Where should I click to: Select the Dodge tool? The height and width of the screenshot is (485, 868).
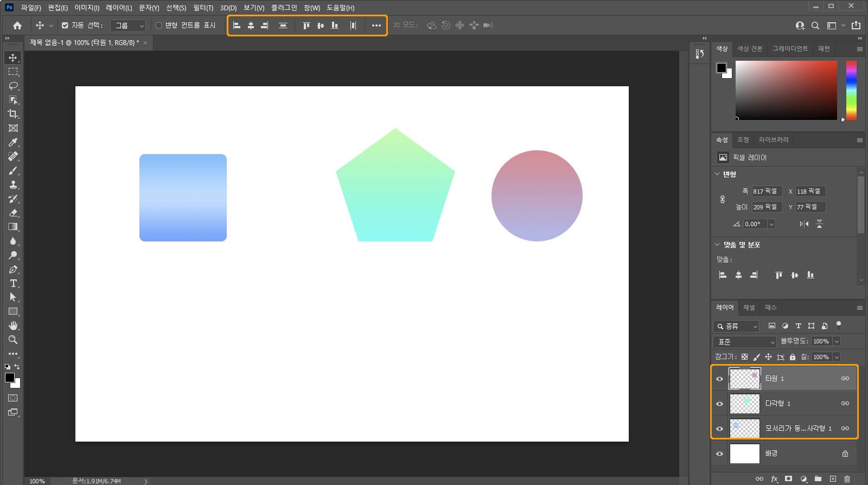[13, 255]
